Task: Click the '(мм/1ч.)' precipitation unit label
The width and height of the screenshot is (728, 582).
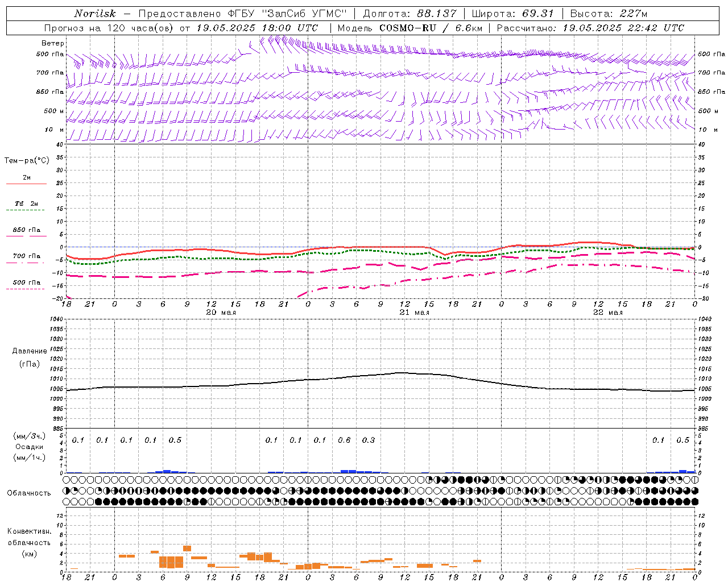Action: click(x=30, y=458)
